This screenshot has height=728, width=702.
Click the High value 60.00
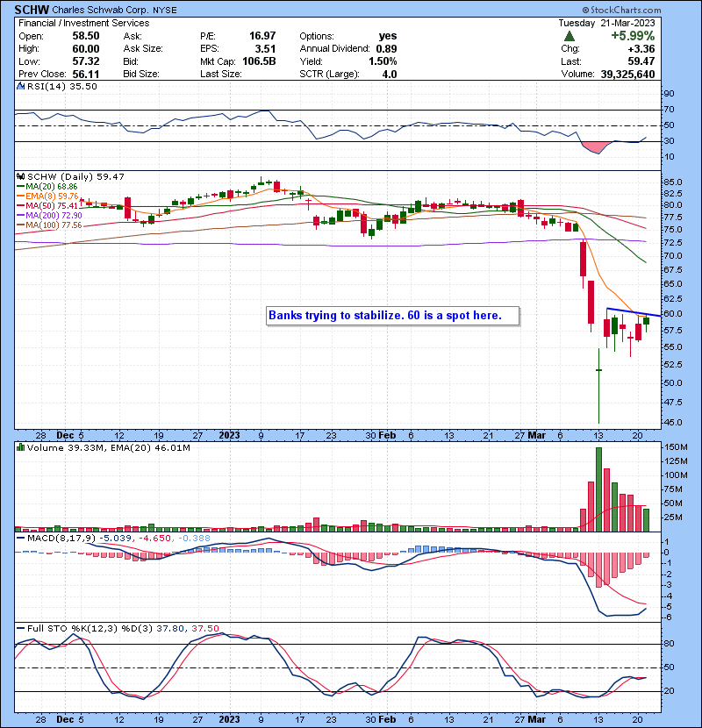pos(86,49)
